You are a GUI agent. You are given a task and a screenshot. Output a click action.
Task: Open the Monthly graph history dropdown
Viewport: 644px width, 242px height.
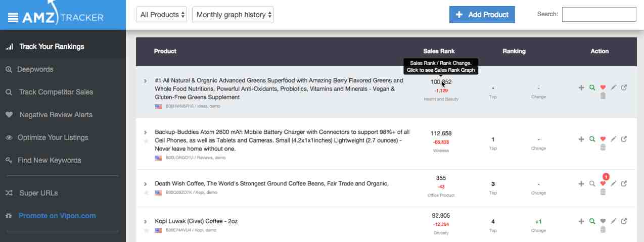[234, 15]
